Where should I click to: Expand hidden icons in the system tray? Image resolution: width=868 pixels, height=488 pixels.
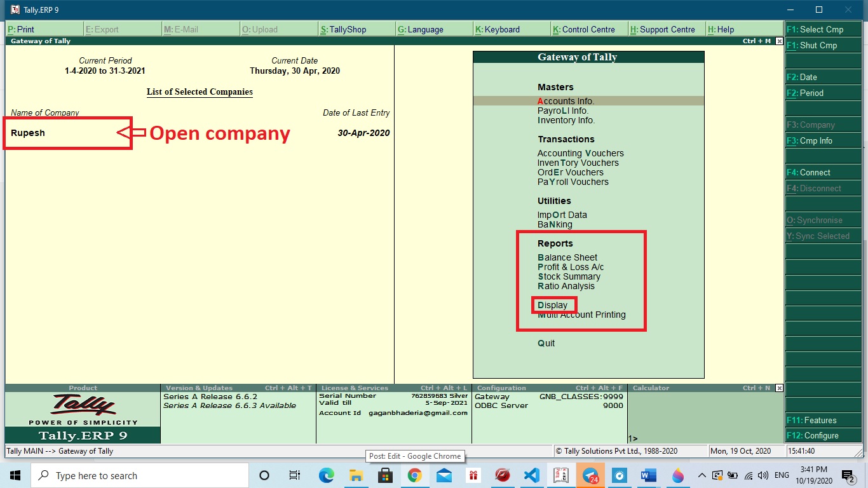click(x=702, y=475)
